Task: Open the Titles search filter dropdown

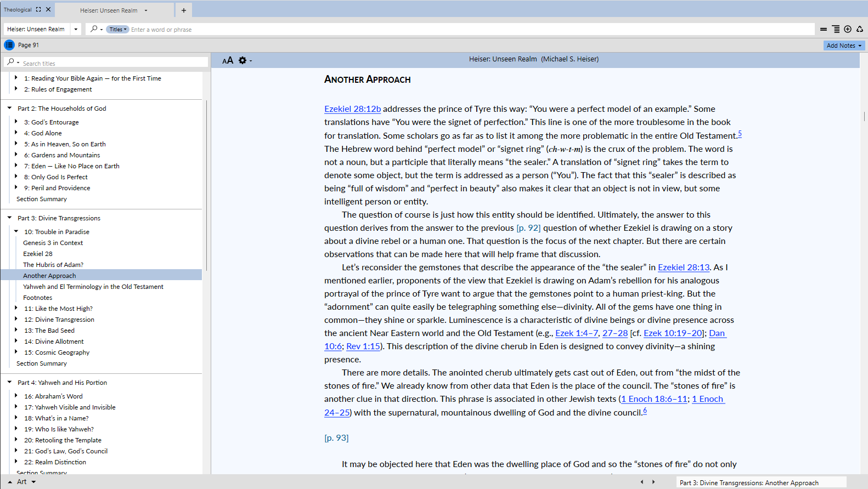Action: click(x=117, y=30)
